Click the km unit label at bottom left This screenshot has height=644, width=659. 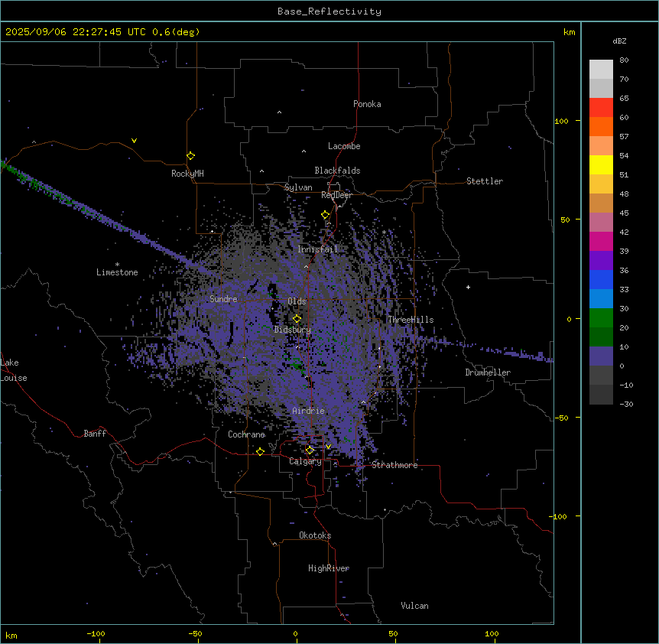11,635
